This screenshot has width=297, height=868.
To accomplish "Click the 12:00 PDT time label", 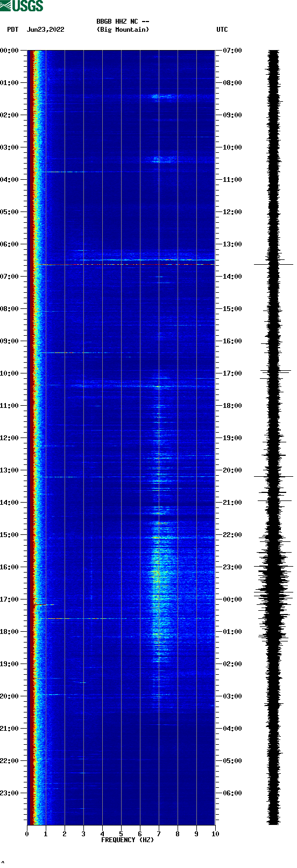I will point(10,438).
